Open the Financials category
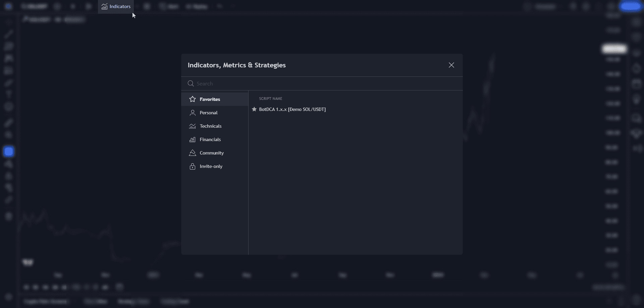 click(210, 139)
